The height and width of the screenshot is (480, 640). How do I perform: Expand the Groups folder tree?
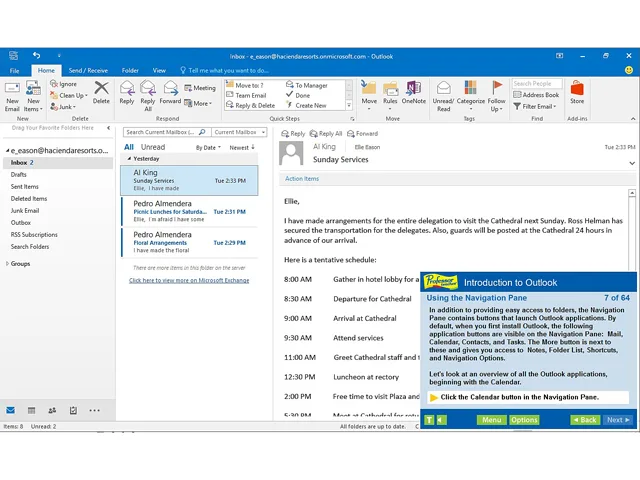(x=7, y=264)
